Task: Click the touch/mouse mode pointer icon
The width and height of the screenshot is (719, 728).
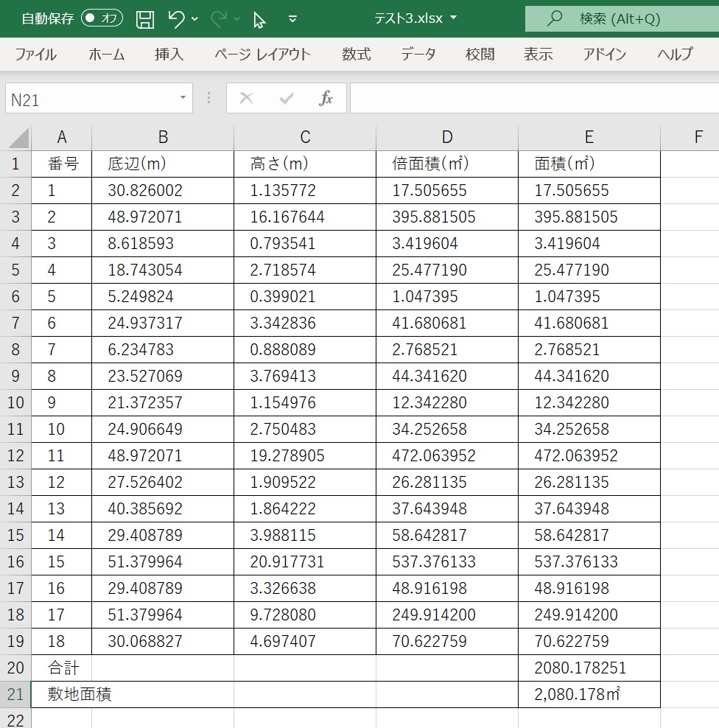Action: 259,19
